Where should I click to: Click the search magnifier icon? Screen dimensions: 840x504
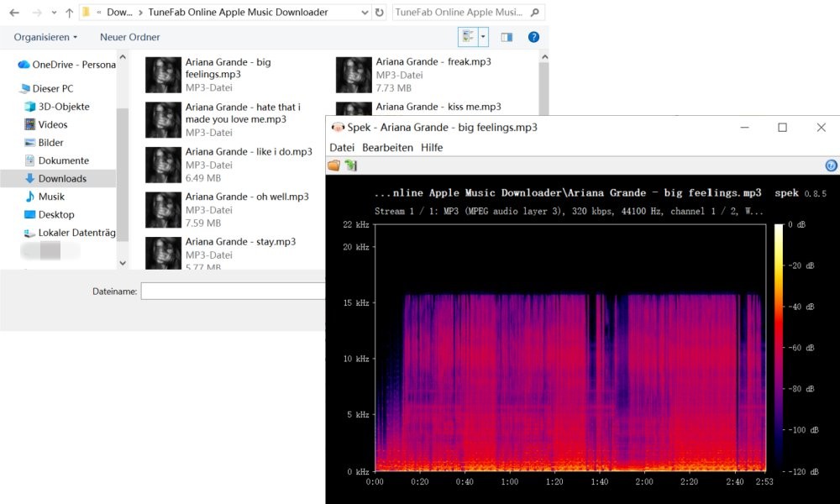click(534, 12)
